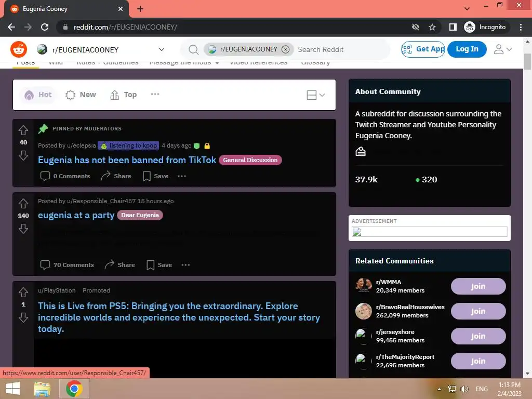Upvote the TikTok pinned post
This screenshot has width=532, height=399.
pos(23,130)
